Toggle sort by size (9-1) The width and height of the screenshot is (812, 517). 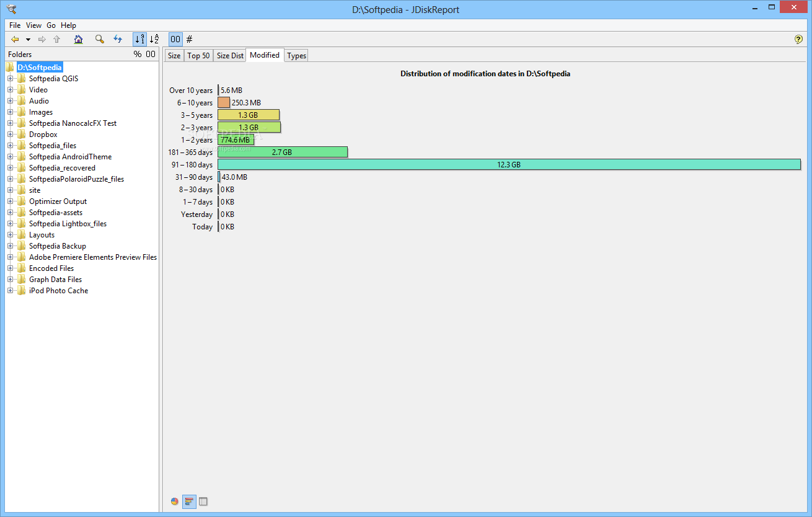139,39
